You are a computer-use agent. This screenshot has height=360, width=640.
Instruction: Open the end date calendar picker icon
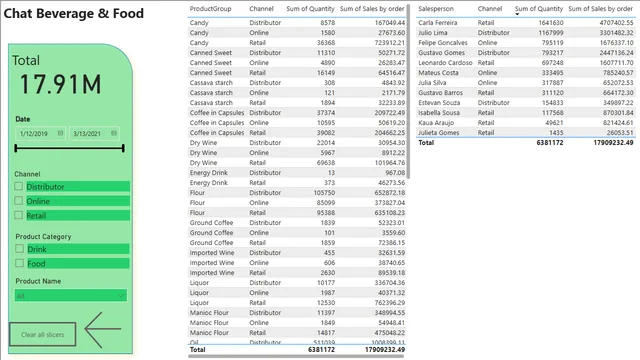point(114,133)
